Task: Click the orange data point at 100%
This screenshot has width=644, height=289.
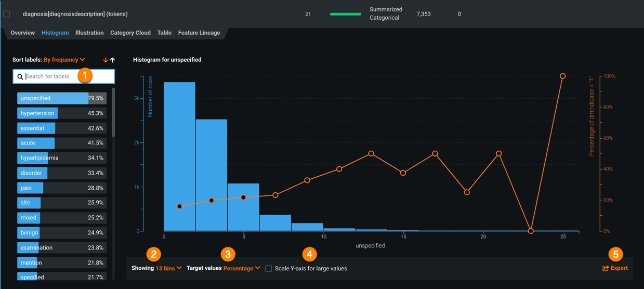Action: pos(562,76)
